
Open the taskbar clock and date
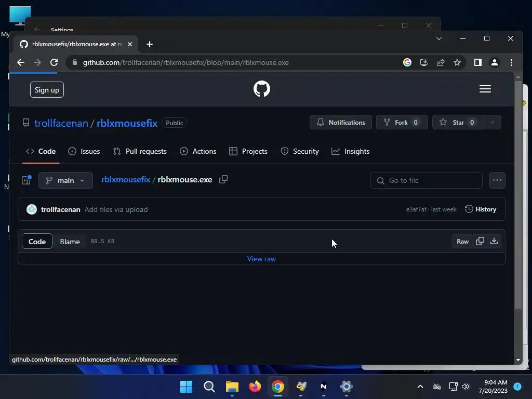pos(493,387)
